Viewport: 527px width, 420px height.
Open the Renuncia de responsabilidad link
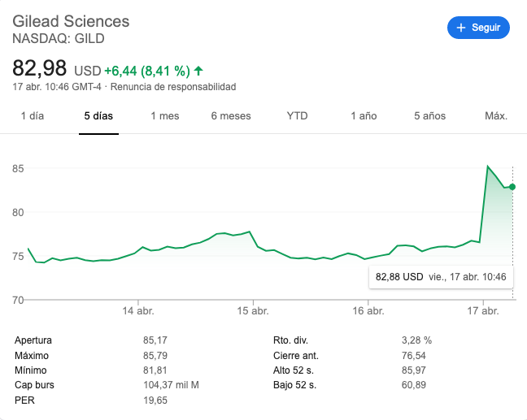click(173, 87)
